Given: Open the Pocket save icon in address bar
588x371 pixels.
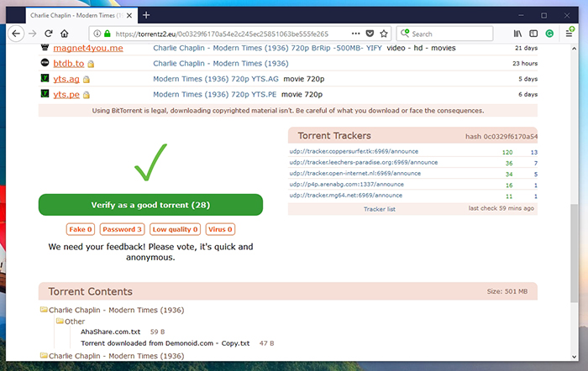Looking at the screenshot, I should (x=368, y=34).
